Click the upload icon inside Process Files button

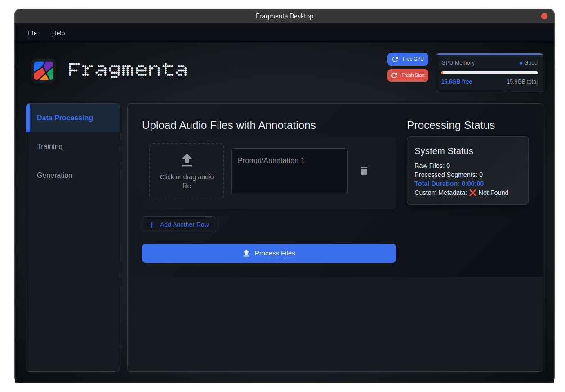pyautogui.click(x=246, y=253)
